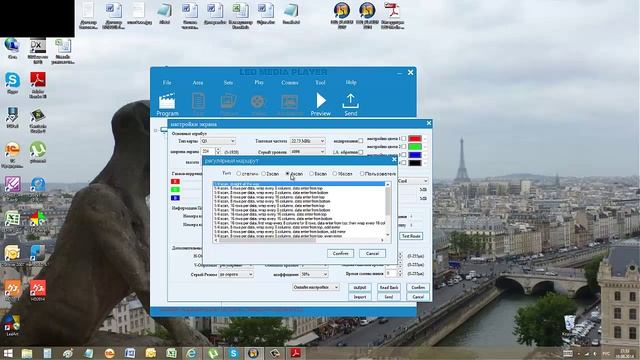Viewport: 640px width, 360px height.
Task: Open the Sets menu
Action: [228, 82]
